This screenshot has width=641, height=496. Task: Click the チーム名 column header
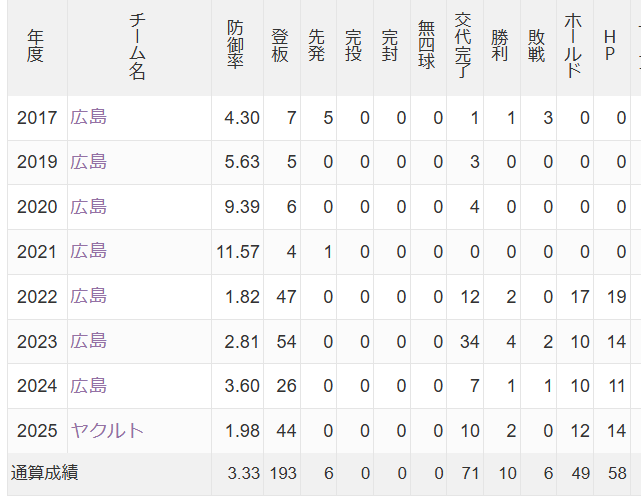tap(138, 46)
